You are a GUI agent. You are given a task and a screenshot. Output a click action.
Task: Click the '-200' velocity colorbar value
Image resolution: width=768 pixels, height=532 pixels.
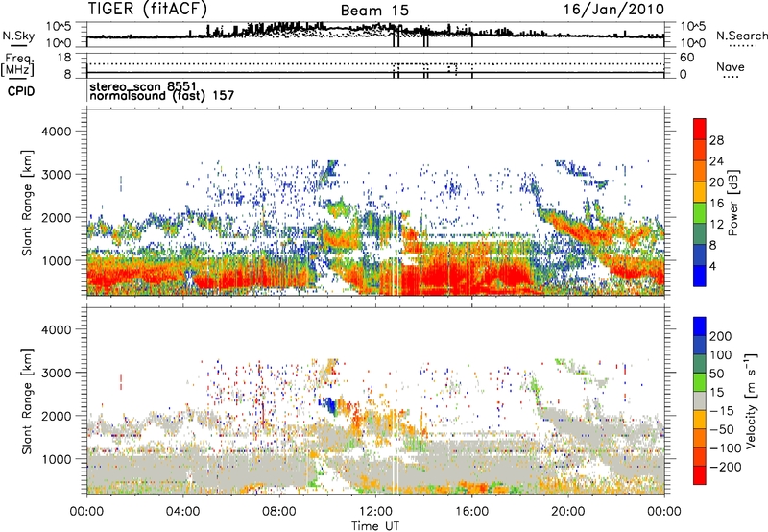click(x=725, y=467)
